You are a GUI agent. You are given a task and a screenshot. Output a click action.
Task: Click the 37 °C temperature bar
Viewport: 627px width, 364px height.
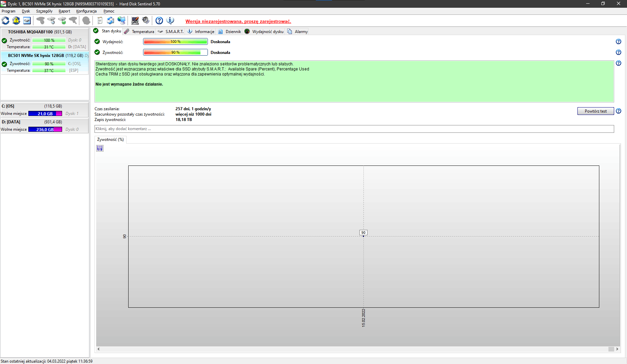pos(49,70)
